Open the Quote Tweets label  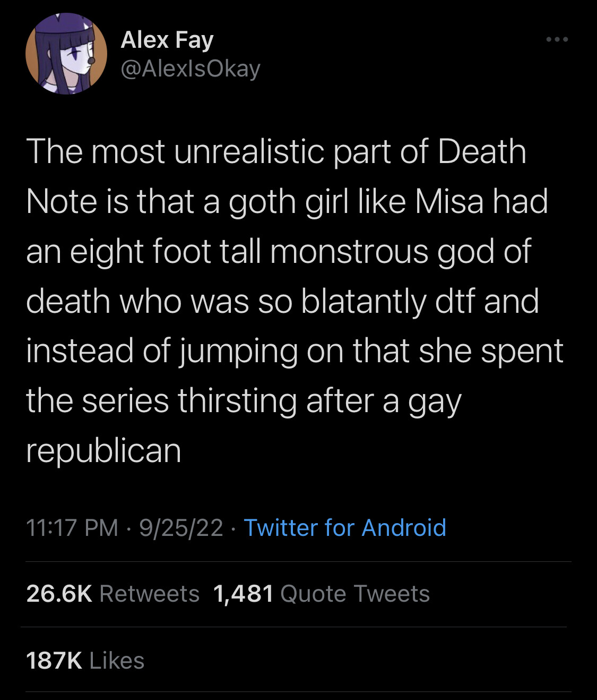[x=354, y=594]
